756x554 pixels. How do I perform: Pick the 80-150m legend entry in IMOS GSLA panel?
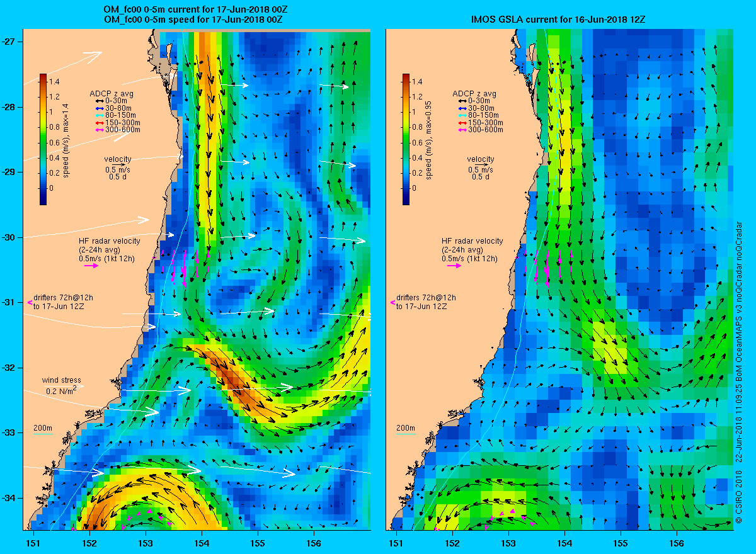tap(478, 115)
